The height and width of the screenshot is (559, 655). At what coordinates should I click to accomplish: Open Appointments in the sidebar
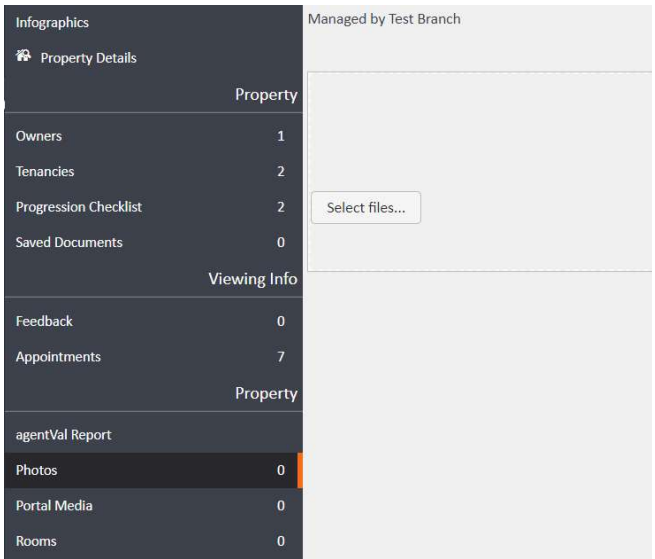click(x=58, y=356)
